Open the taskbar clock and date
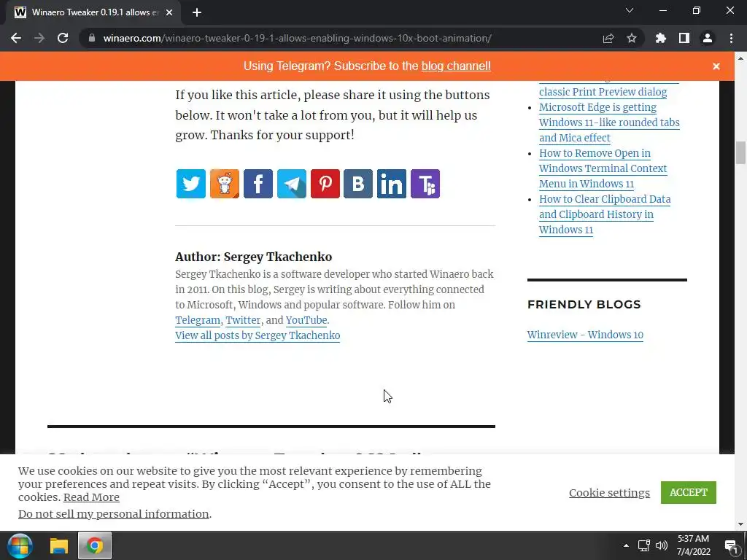This screenshot has height=560, width=747. [693, 545]
